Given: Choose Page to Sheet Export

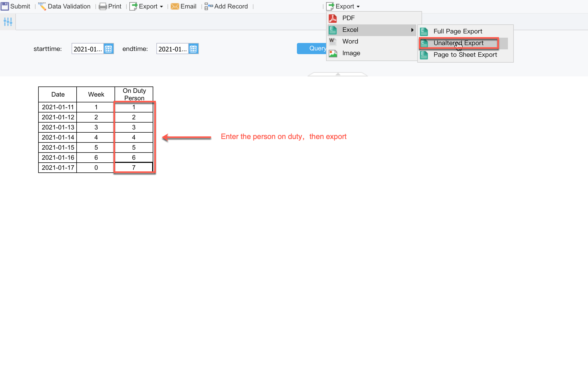Looking at the screenshot, I should point(465,55).
